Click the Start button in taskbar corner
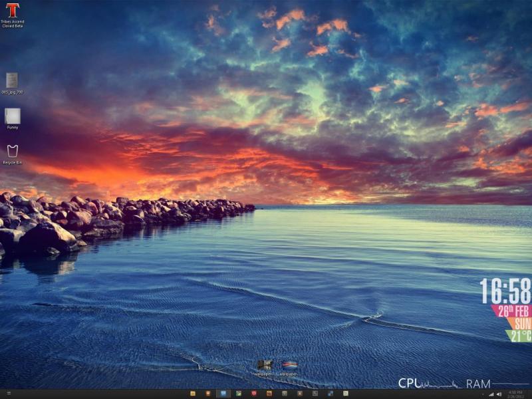Viewport: 532px width, 399px height. coord(9,394)
